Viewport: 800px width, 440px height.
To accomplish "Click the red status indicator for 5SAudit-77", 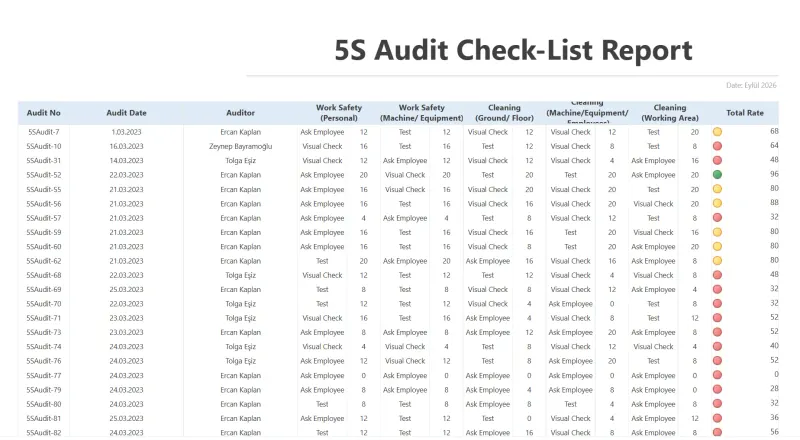I will click(x=717, y=375).
